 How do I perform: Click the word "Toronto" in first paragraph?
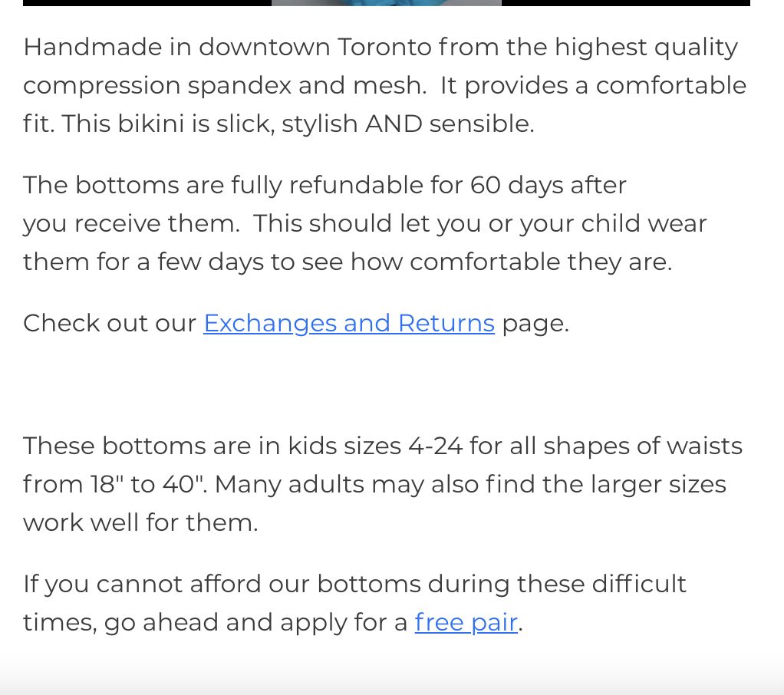[x=385, y=48]
